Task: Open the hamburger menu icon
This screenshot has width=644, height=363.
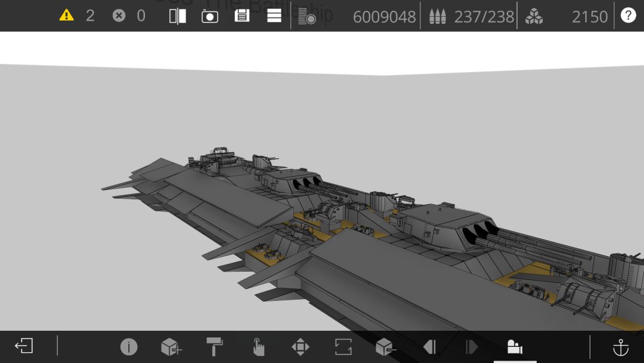Action: pyautogui.click(x=274, y=16)
